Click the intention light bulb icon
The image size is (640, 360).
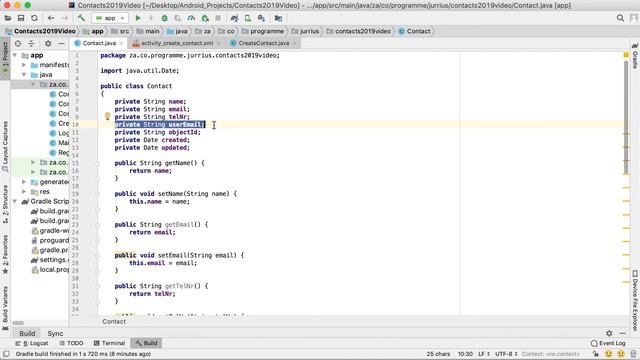pyautogui.click(x=107, y=116)
